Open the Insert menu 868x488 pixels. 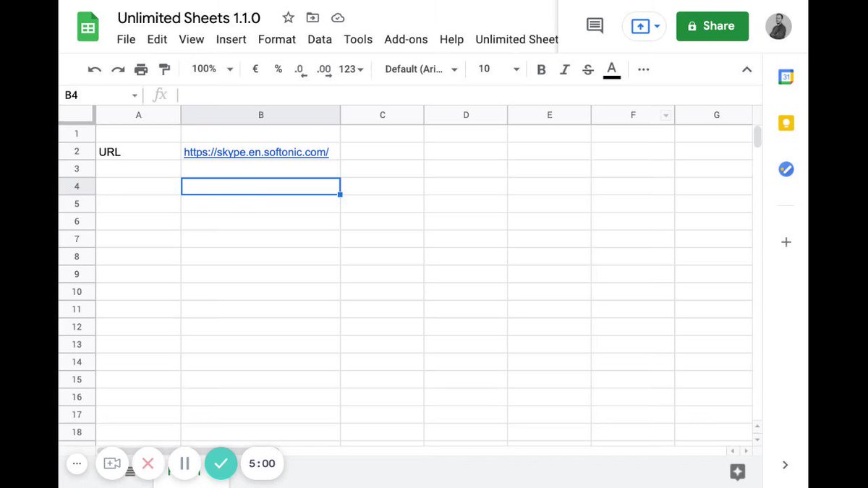(x=231, y=40)
